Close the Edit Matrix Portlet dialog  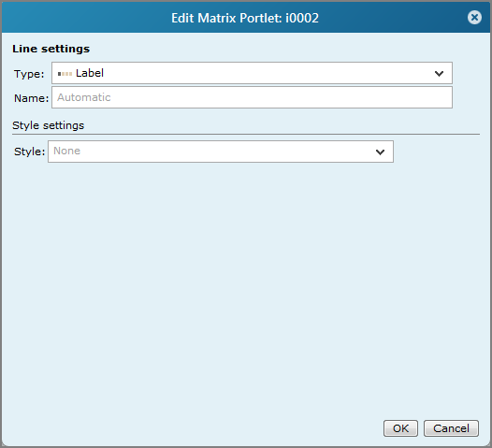(474, 18)
